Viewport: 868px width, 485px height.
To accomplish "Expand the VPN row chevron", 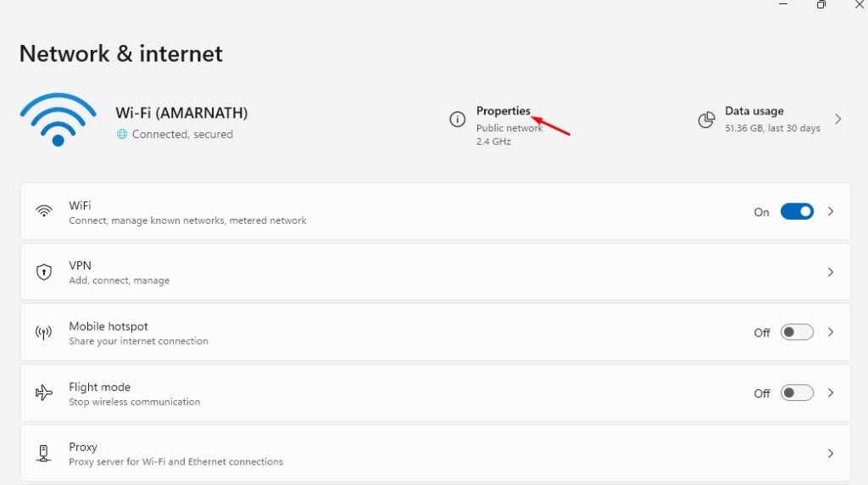I will (x=831, y=272).
